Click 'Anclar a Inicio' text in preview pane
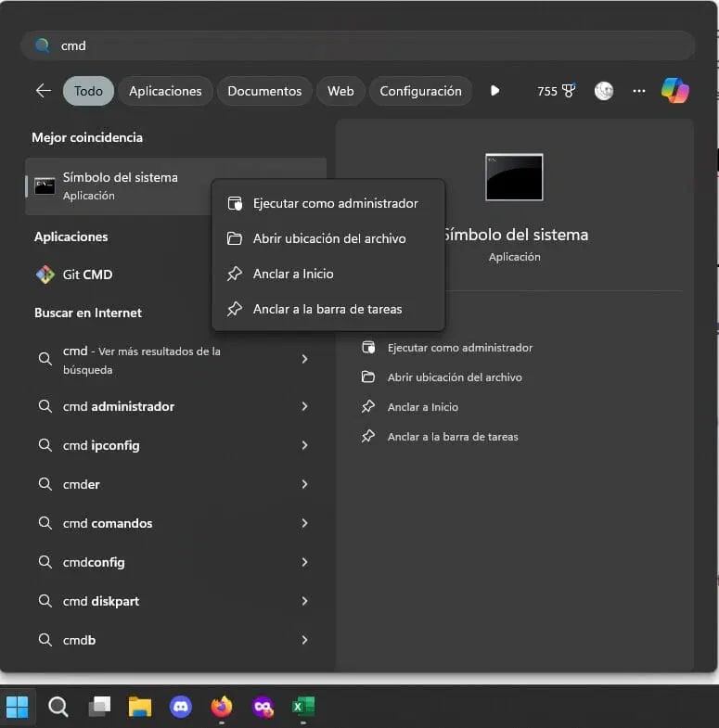This screenshot has width=719, height=728. click(x=423, y=407)
